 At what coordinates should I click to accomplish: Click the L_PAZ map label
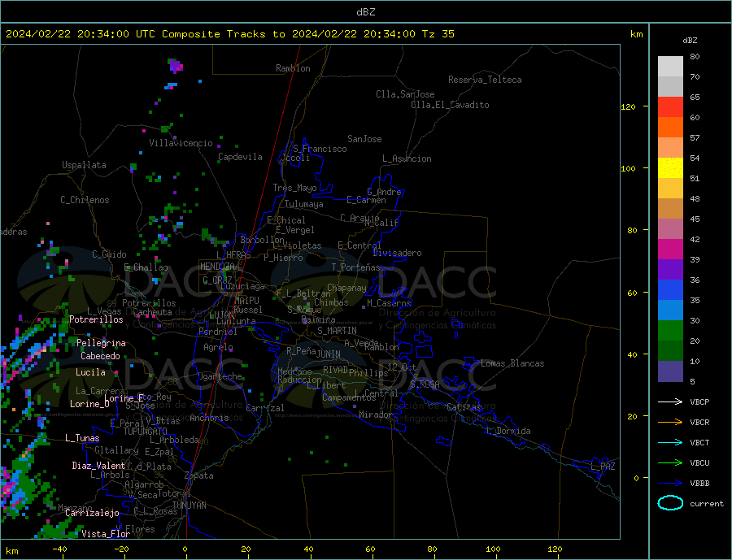point(603,467)
